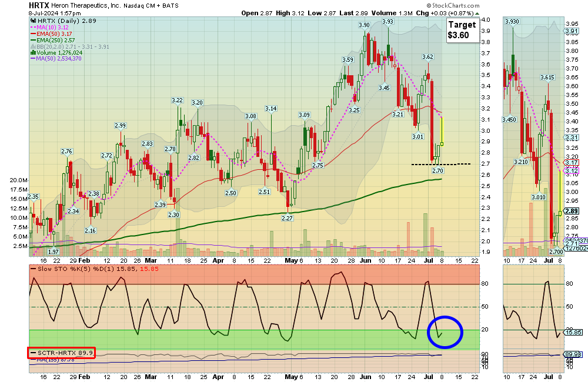Click the 1.97 low price label
Image resolution: width=588 pixels, height=382 pixels.
click(54, 252)
